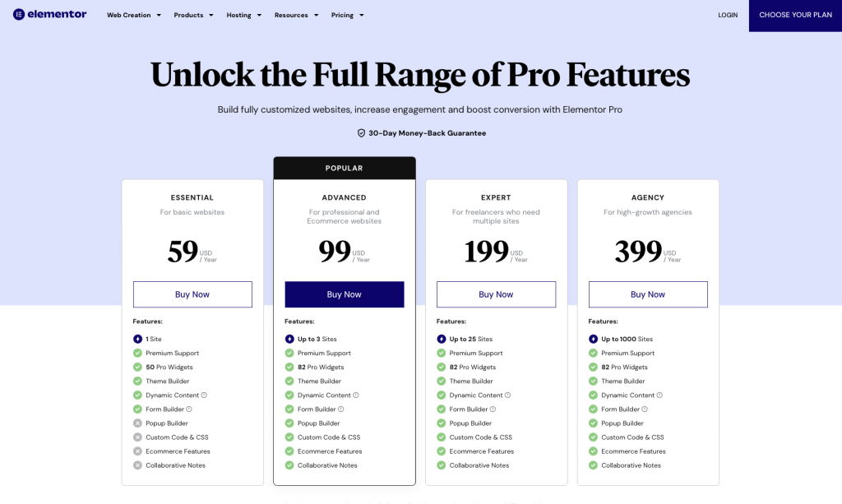842x504 pixels.
Task: Click gray X icon beside Essential Collaborative Notes
Action: click(137, 465)
